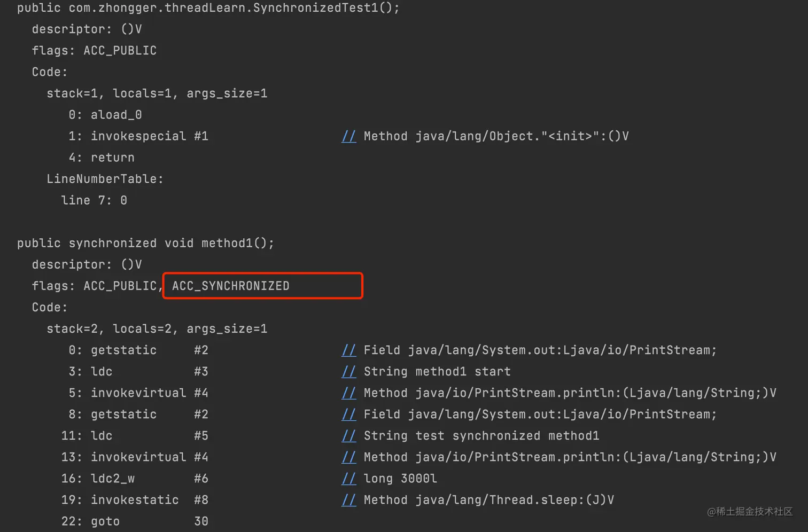The width and height of the screenshot is (808, 532).
Task: Click '11: ldc #5' instruction
Action: pyautogui.click(x=135, y=435)
